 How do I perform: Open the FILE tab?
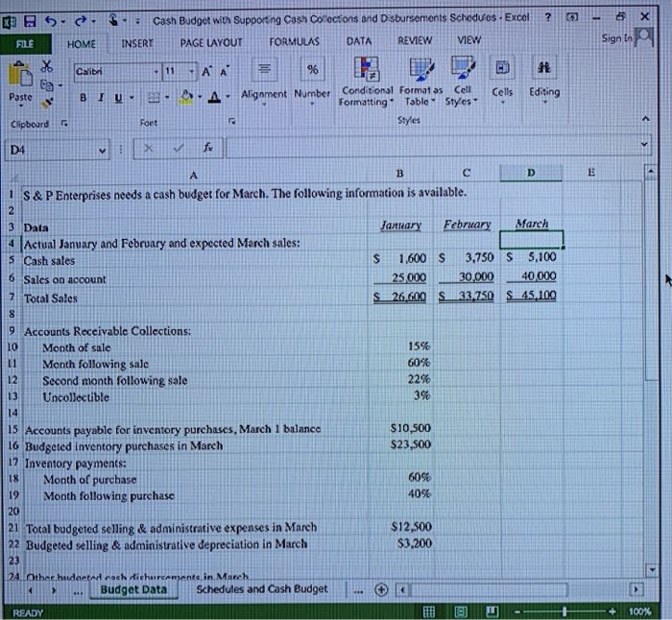(25, 44)
